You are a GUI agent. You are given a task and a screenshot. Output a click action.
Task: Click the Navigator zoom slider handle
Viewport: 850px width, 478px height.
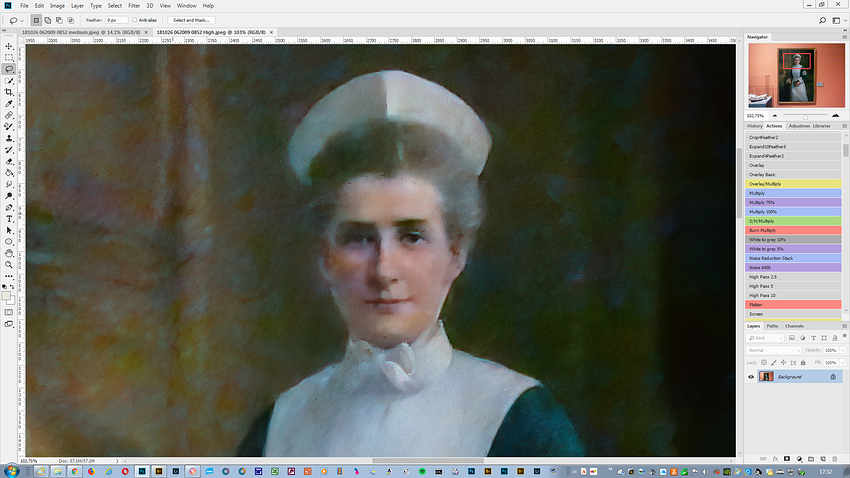click(805, 117)
